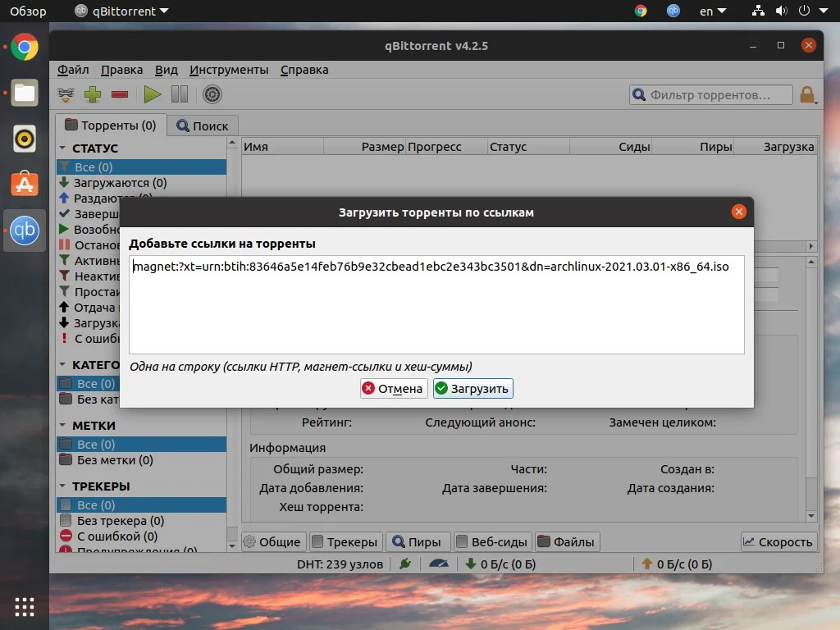Open add torrent file with green plus icon
This screenshot has height=630, width=840.
point(93,94)
